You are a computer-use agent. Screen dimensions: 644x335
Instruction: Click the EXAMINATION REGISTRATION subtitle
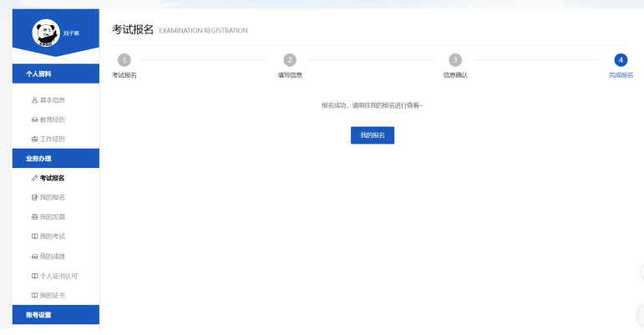pos(203,30)
